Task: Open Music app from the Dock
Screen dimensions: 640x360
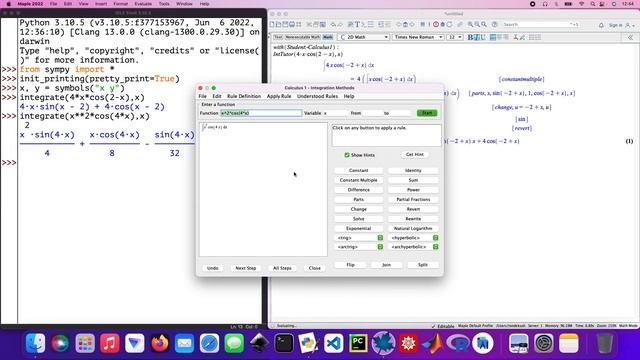Action: (110, 343)
